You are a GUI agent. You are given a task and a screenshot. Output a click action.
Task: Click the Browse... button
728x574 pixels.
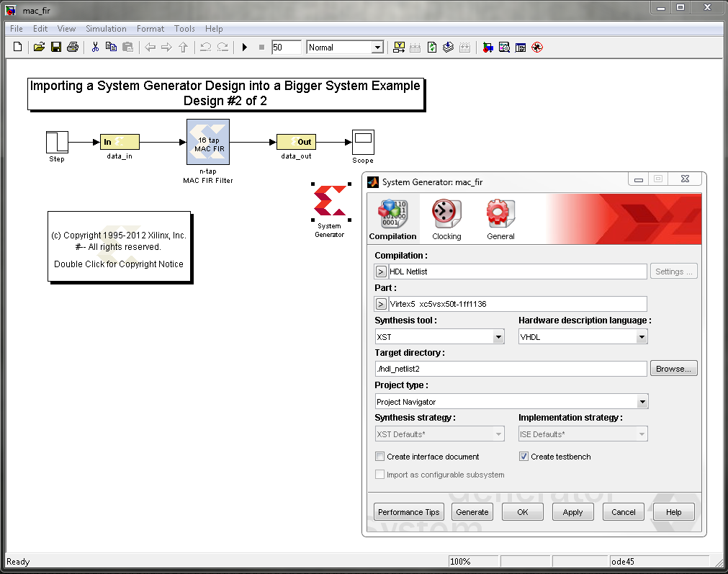pos(673,369)
